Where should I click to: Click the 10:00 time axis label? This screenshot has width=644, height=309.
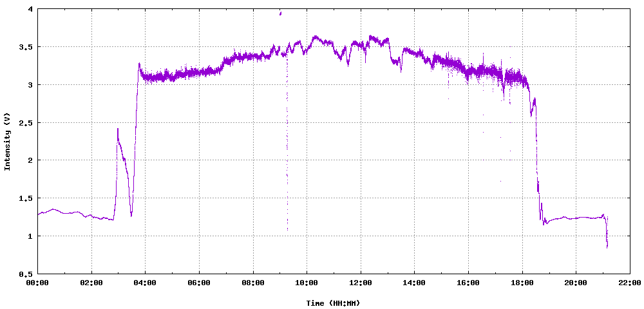(x=307, y=283)
